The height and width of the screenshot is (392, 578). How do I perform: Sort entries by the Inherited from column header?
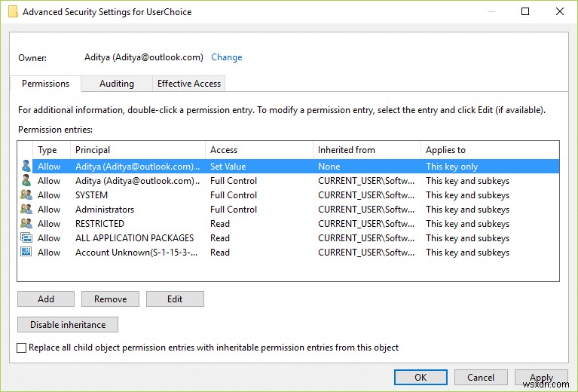pyautogui.click(x=366, y=150)
